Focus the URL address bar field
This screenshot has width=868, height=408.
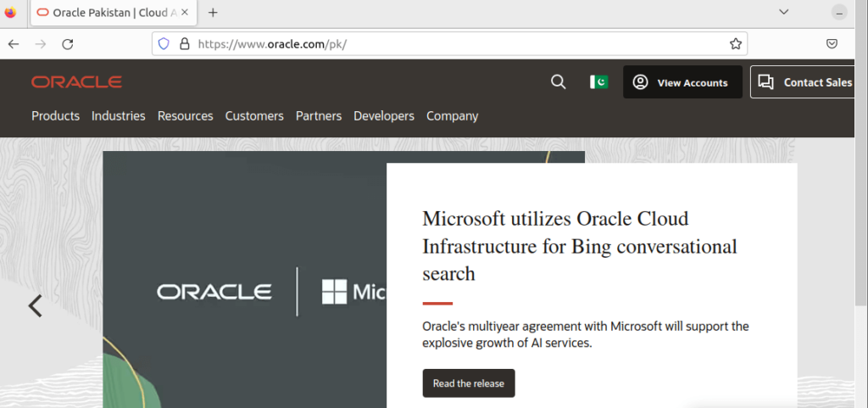pyautogui.click(x=458, y=44)
